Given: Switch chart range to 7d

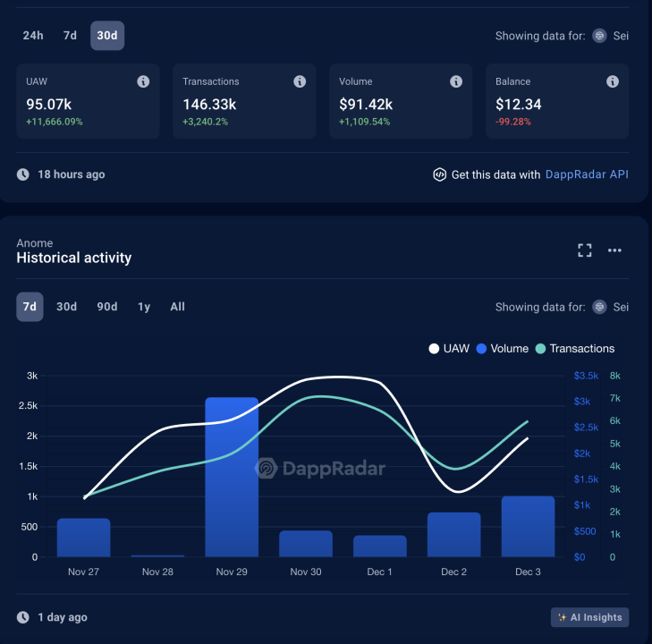Looking at the screenshot, I should point(30,307).
